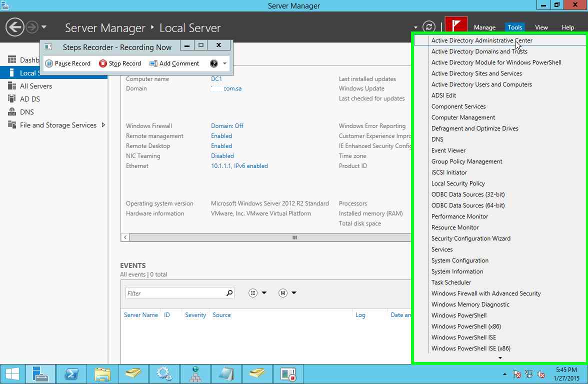
Task: Click the Pause Record button
Action: pos(68,63)
